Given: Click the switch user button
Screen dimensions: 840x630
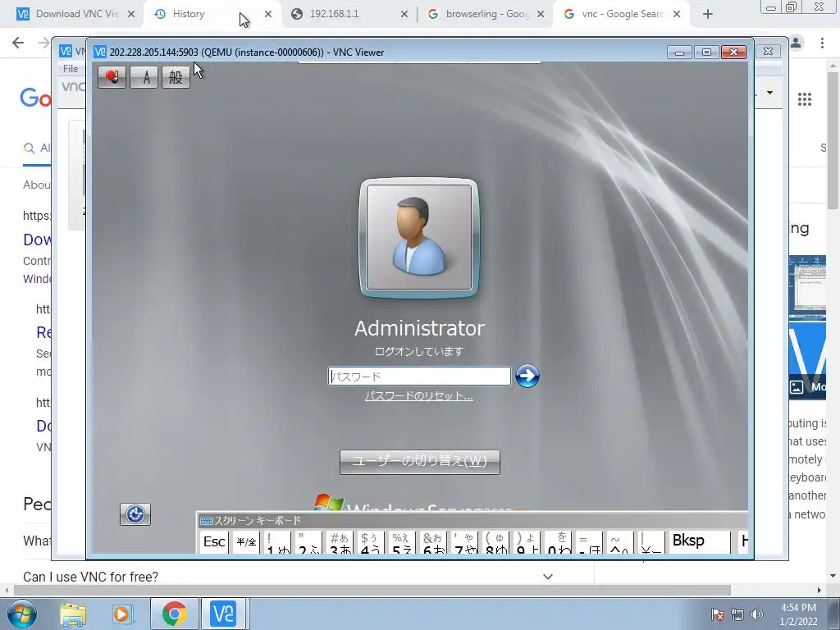Looking at the screenshot, I should [x=419, y=462].
